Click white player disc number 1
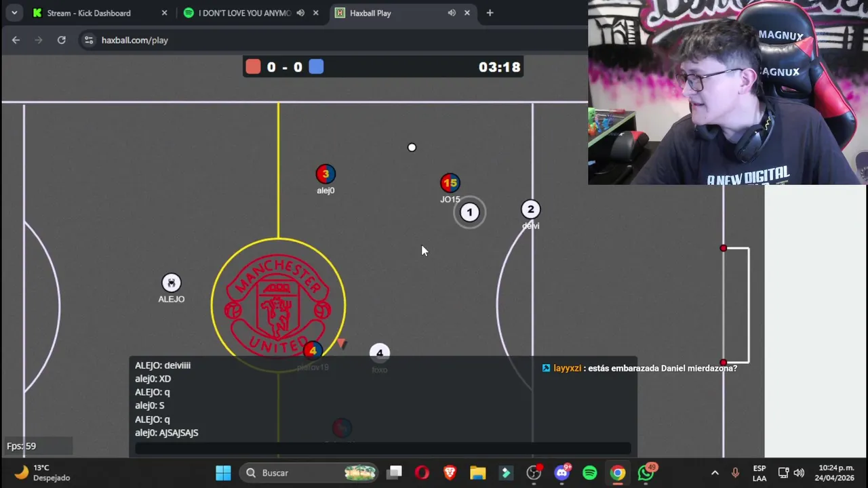Screen dimensions: 868x488 (x=469, y=212)
